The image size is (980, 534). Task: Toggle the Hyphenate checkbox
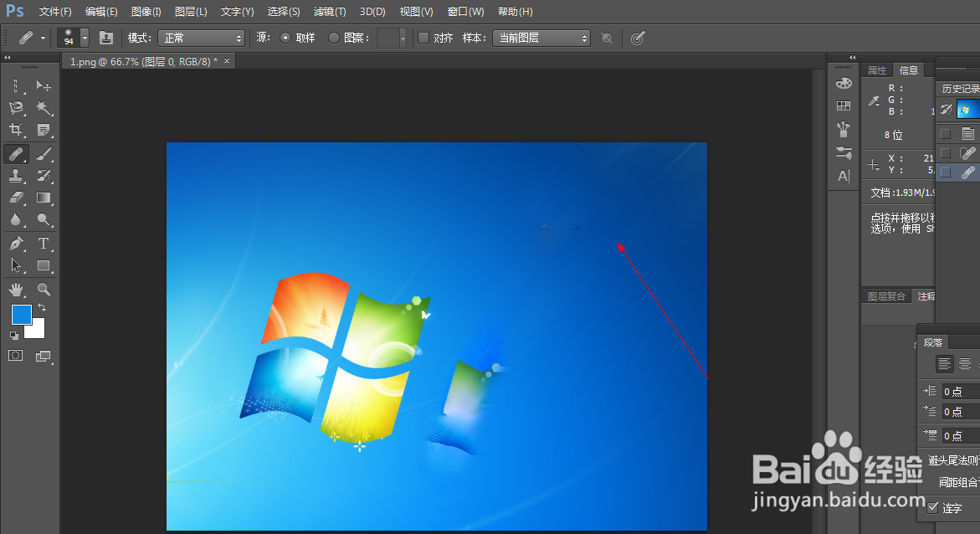pos(933,508)
